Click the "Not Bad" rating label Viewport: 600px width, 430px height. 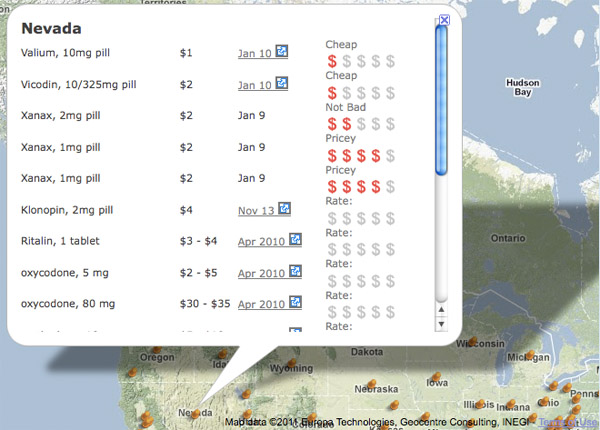click(346, 108)
